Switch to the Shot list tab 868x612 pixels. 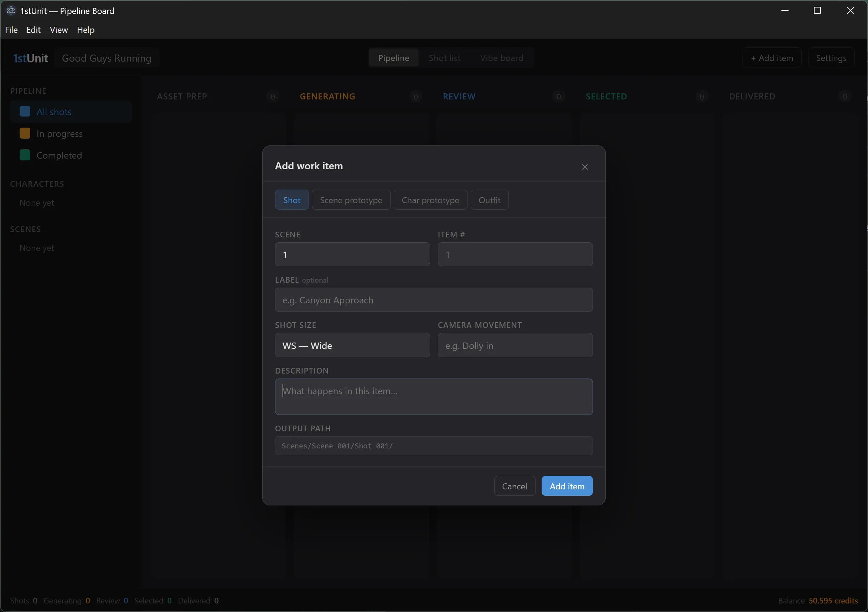tap(444, 58)
